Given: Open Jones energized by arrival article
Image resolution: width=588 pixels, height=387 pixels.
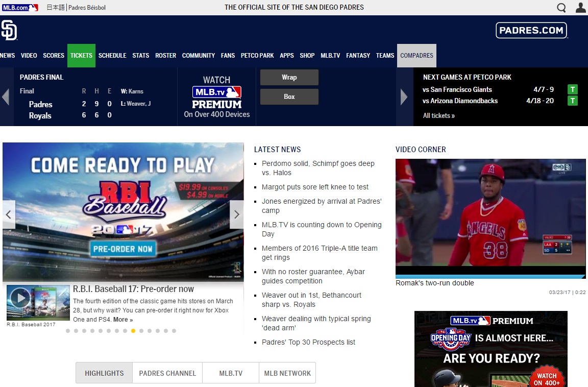Looking at the screenshot, I should [x=322, y=206].
